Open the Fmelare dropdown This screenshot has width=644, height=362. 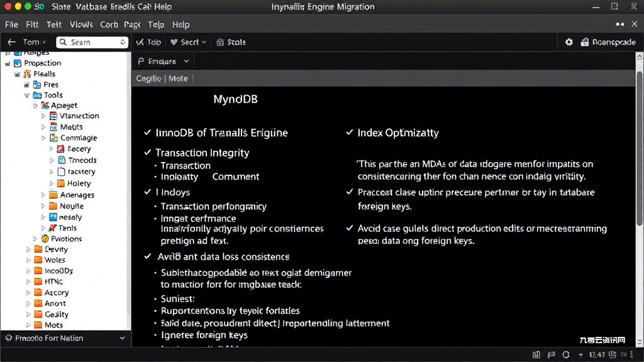click(164, 61)
